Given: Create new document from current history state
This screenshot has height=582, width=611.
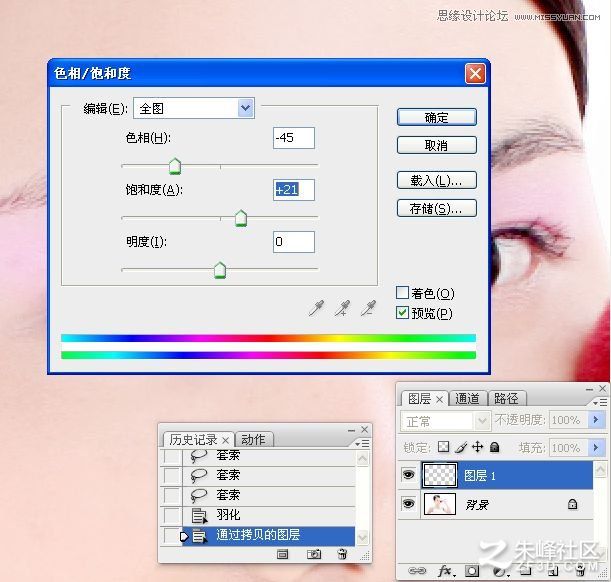Looking at the screenshot, I should click(283, 554).
